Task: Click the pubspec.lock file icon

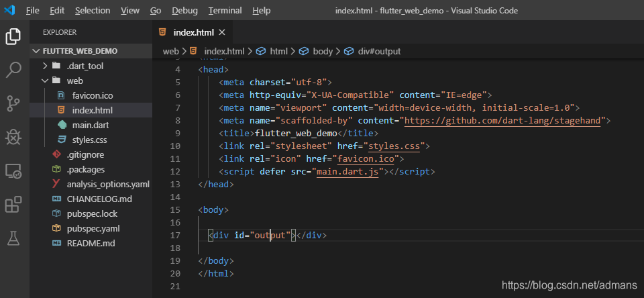Action: pyautogui.click(x=56, y=213)
